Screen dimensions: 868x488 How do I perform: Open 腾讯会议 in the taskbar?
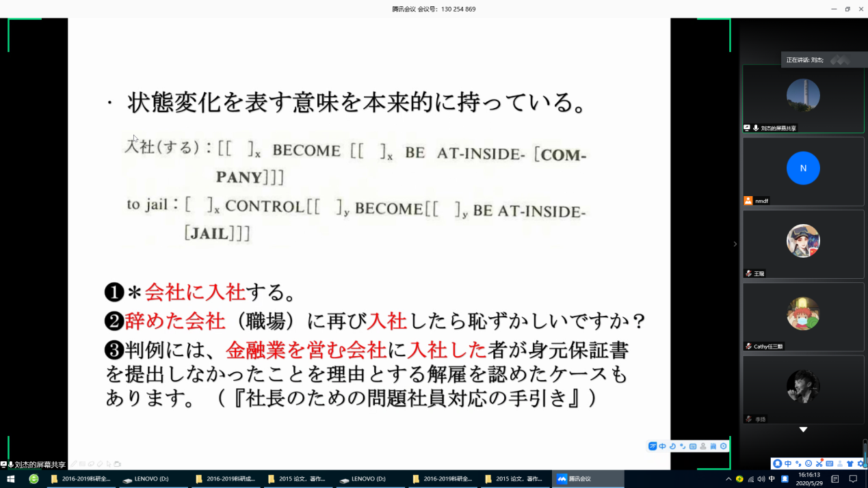[588, 479]
